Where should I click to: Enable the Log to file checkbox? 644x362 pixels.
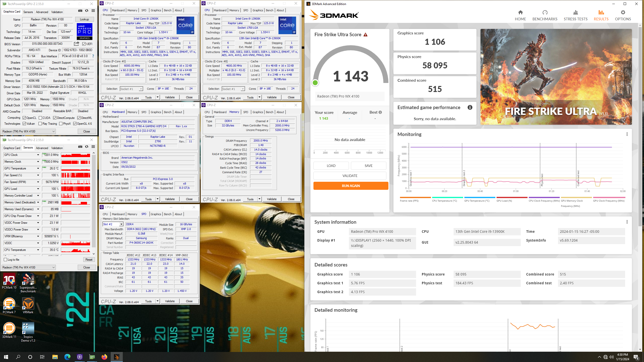click(x=6, y=259)
